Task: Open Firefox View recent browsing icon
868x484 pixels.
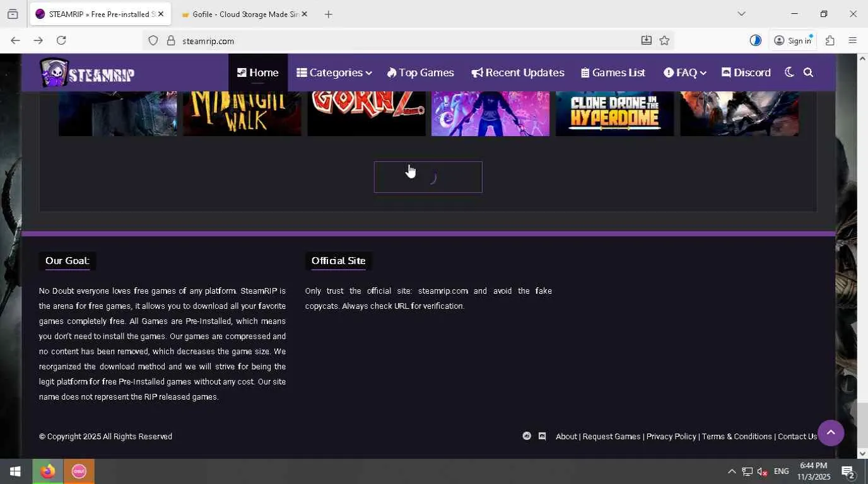Action: click(13, 14)
